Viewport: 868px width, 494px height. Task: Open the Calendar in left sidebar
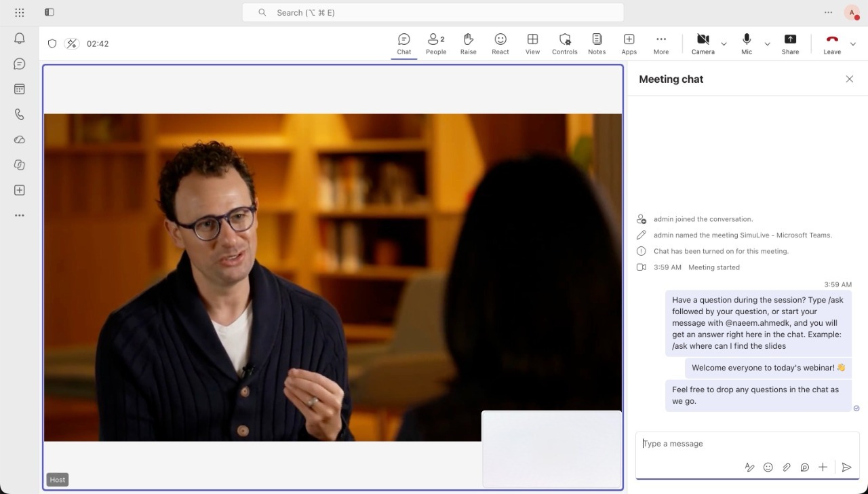pyautogui.click(x=20, y=89)
